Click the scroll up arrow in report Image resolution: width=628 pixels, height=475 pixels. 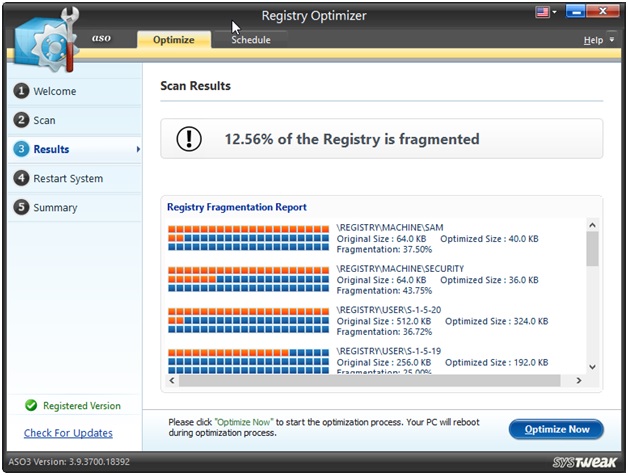(592, 225)
